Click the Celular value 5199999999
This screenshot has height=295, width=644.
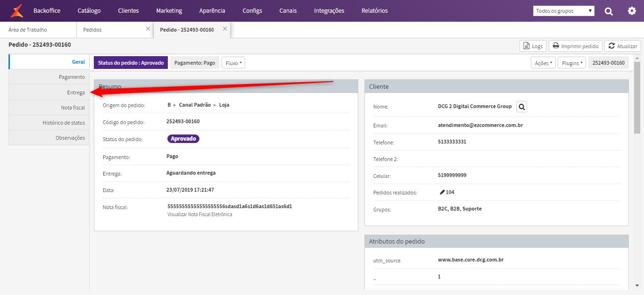(452, 175)
